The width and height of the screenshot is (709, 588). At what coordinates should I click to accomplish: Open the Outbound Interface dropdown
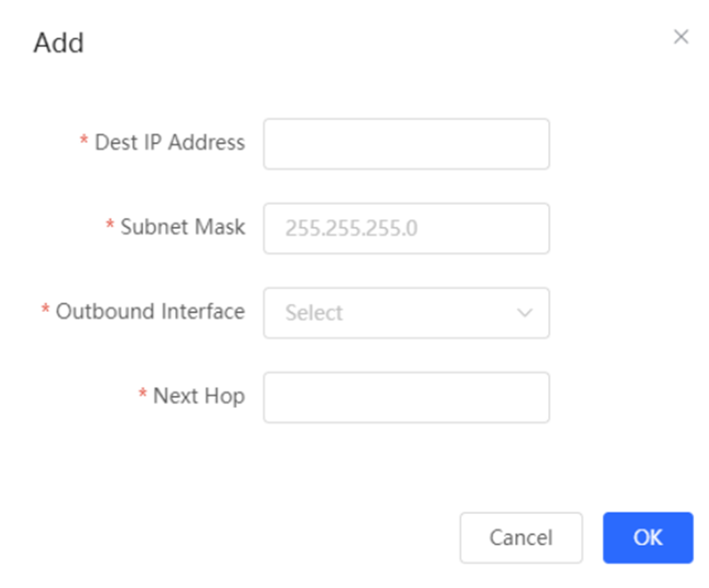click(x=406, y=313)
